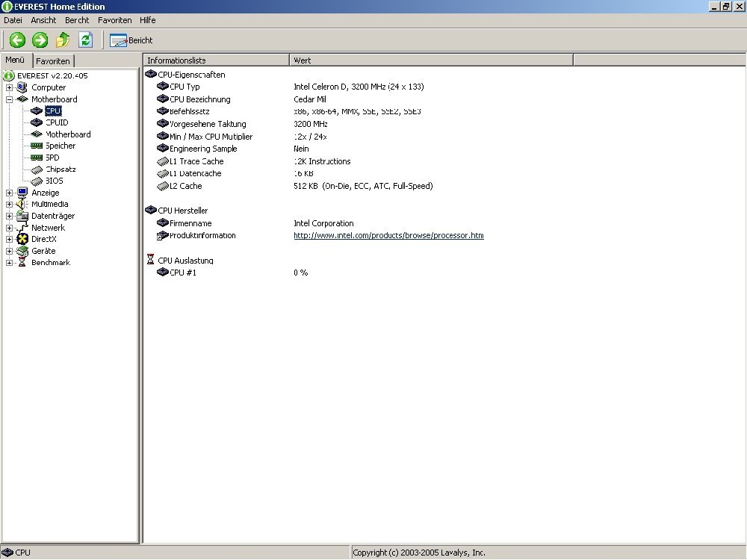Select CPUID in the Motherboard tree
Viewport: 747px width, 560px height.
(56, 122)
